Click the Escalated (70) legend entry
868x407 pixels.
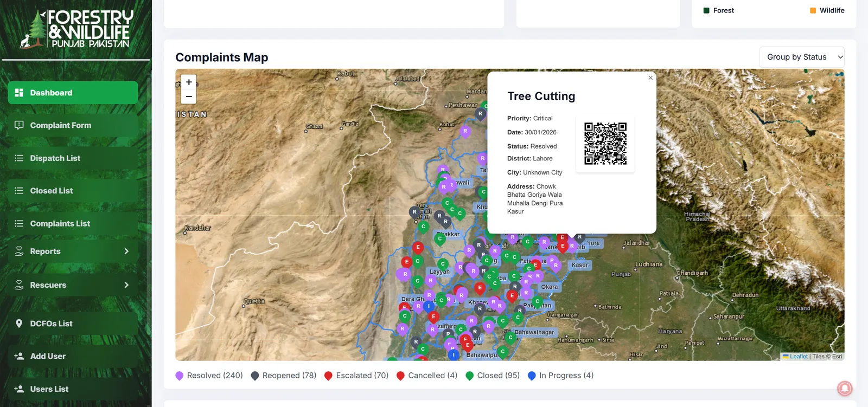pos(356,376)
